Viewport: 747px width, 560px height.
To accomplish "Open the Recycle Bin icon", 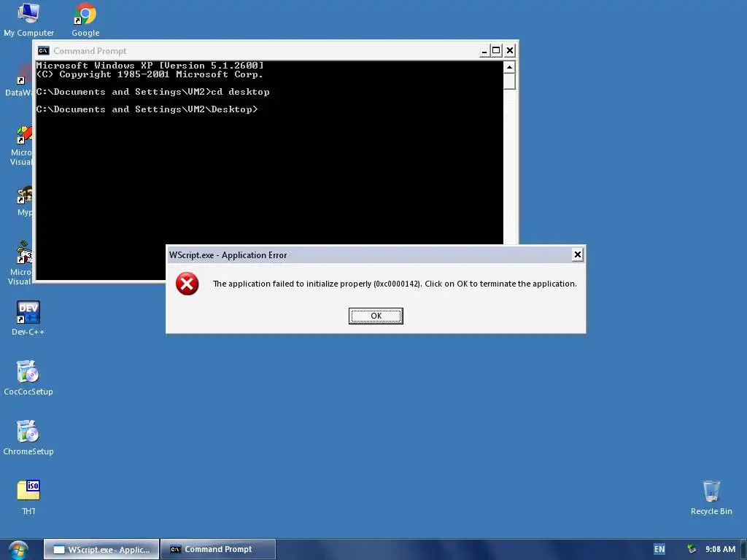I will click(x=711, y=497).
